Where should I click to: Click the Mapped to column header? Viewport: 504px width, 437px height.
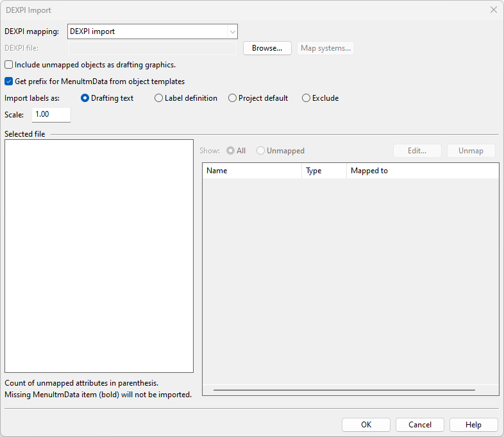(x=422, y=171)
